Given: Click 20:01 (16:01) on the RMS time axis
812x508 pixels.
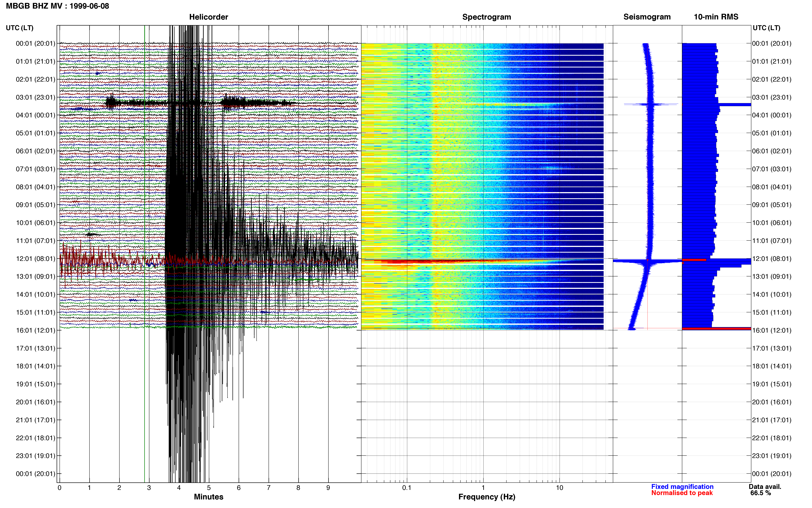Looking at the screenshot, I should (x=772, y=402).
